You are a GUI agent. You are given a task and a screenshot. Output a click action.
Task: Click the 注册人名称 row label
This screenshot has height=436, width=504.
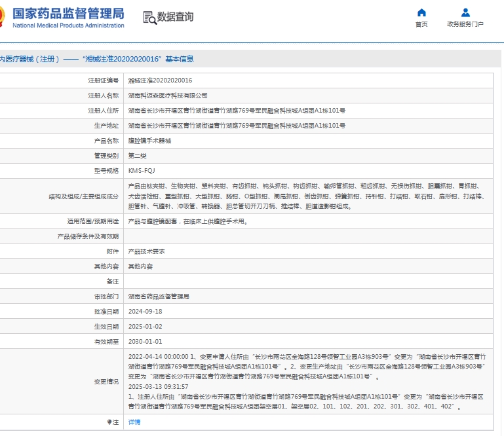pyautogui.click(x=103, y=96)
